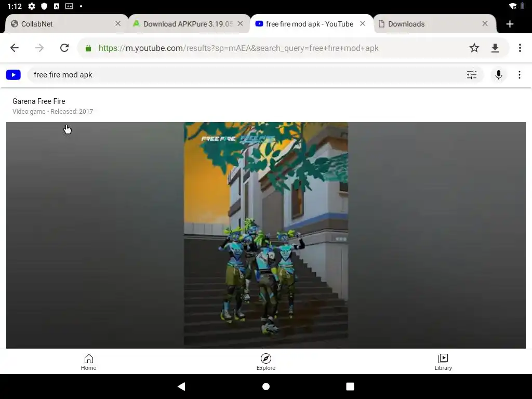Bookmark this page with the star icon
532x399 pixels.
474,48
